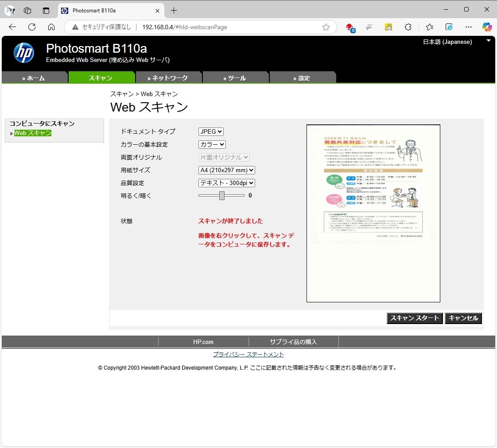Viewport: 497px width, 448px height.
Task: Open the 日本語 (Japanese) language dropdown
Action: pyautogui.click(x=457, y=42)
